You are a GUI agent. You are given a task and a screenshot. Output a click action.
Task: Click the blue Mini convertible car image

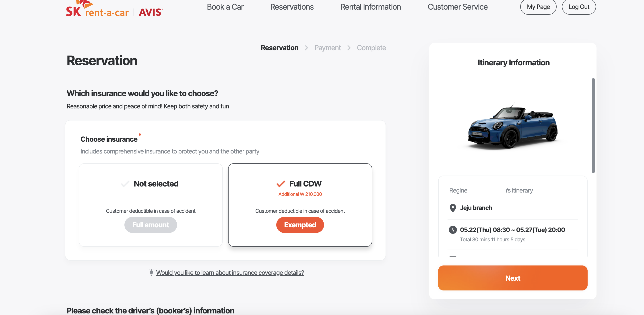512,126
